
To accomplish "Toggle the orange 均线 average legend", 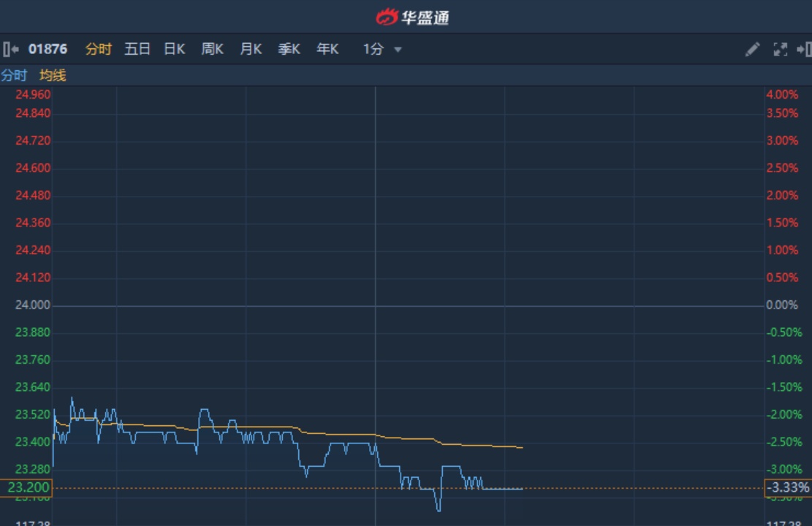I will point(53,75).
